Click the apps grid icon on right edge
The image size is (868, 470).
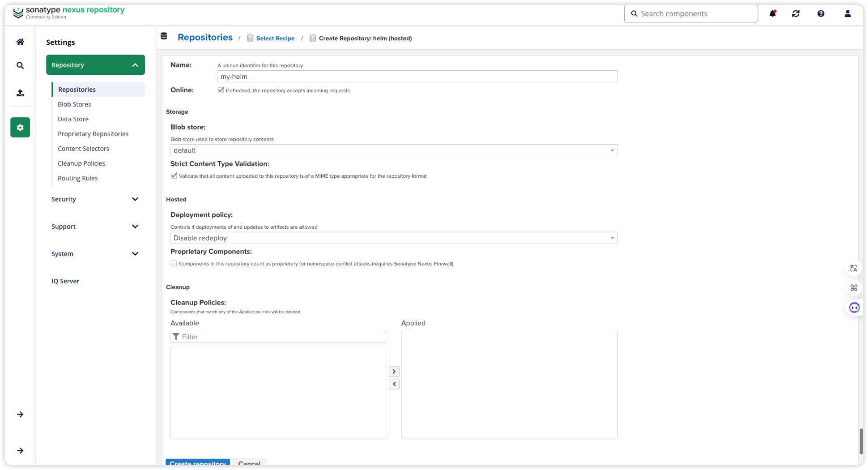click(854, 288)
